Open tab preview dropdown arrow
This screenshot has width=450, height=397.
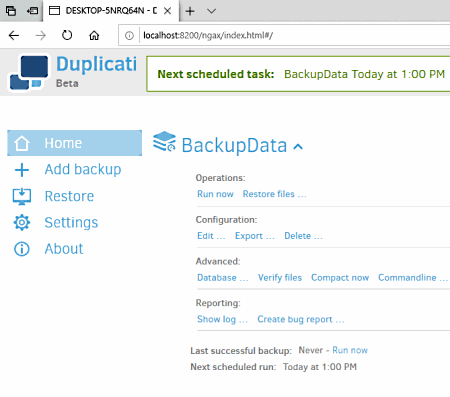pyautogui.click(x=211, y=11)
